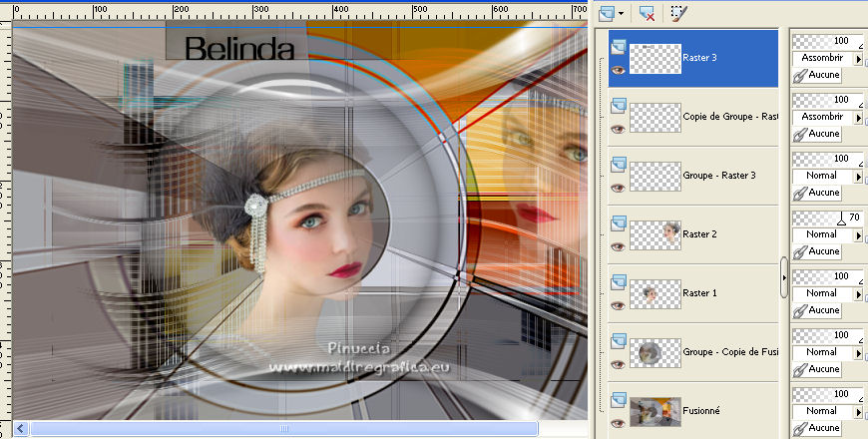The width and height of the screenshot is (868, 439).
Task: Toggle visibility of Copie de Groupe layer
Action: pyautogui.click(x=618, y=129)
